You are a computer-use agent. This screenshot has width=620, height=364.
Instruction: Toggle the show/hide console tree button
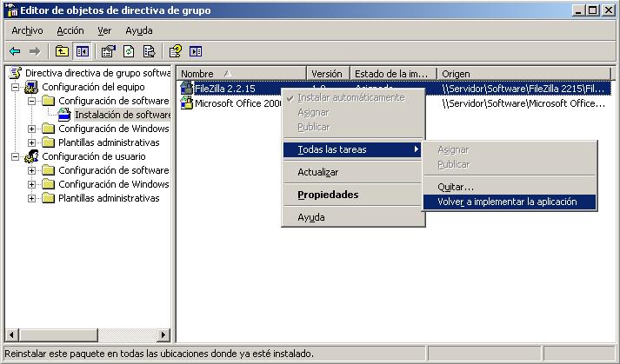tap(83, 51)
